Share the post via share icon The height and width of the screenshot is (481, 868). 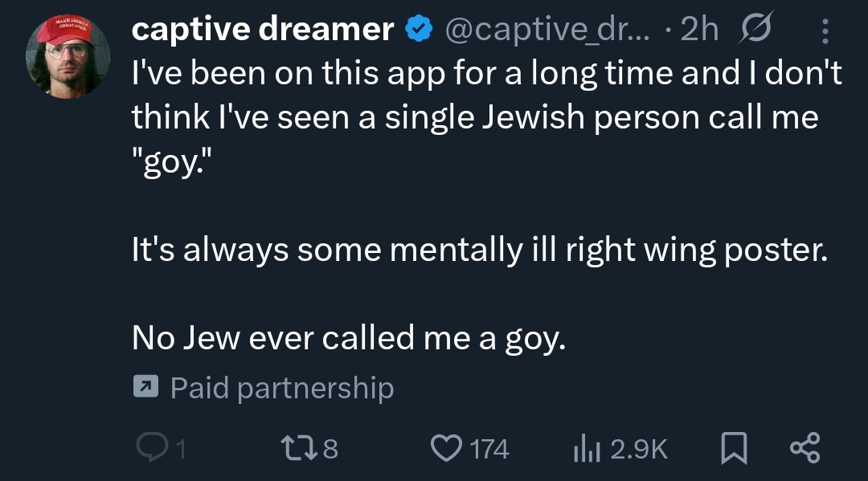coord(805,448)
